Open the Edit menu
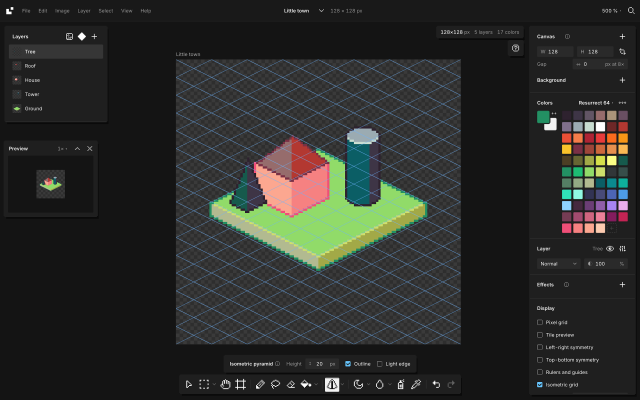 pyautogui.click(x=43, y=11)
